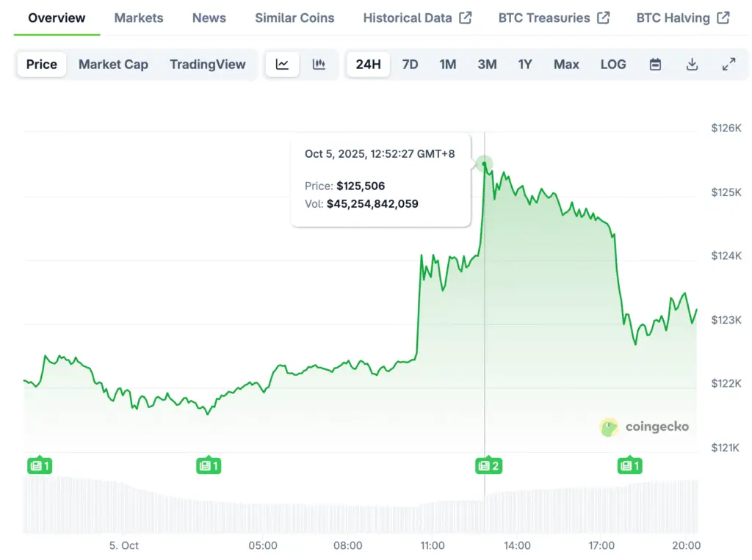Click the news marker with 2 items

(488, 465)
